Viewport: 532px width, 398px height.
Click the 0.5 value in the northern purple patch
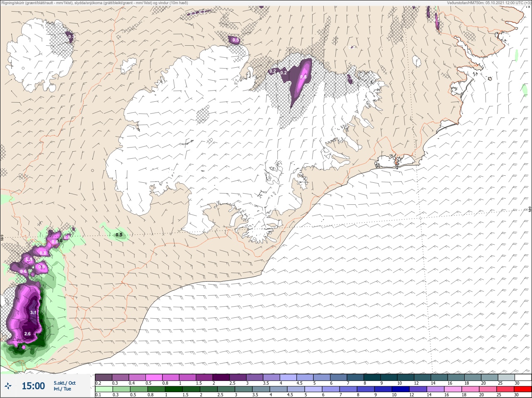(236, 40)
